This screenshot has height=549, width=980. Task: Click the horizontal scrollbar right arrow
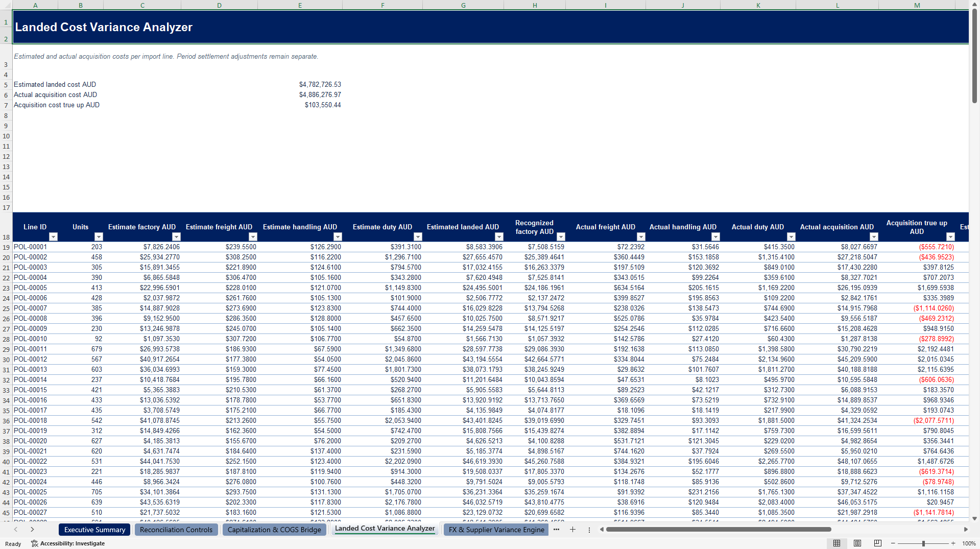[965, 530]
